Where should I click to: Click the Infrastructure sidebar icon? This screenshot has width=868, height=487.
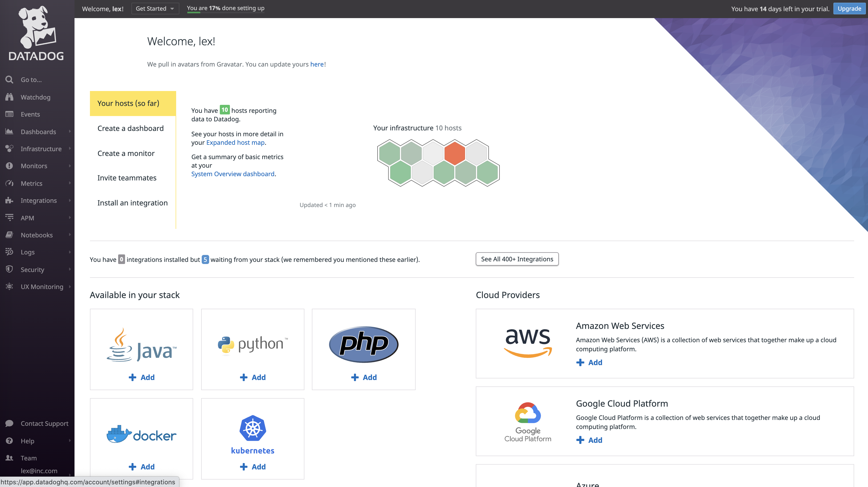9,148
